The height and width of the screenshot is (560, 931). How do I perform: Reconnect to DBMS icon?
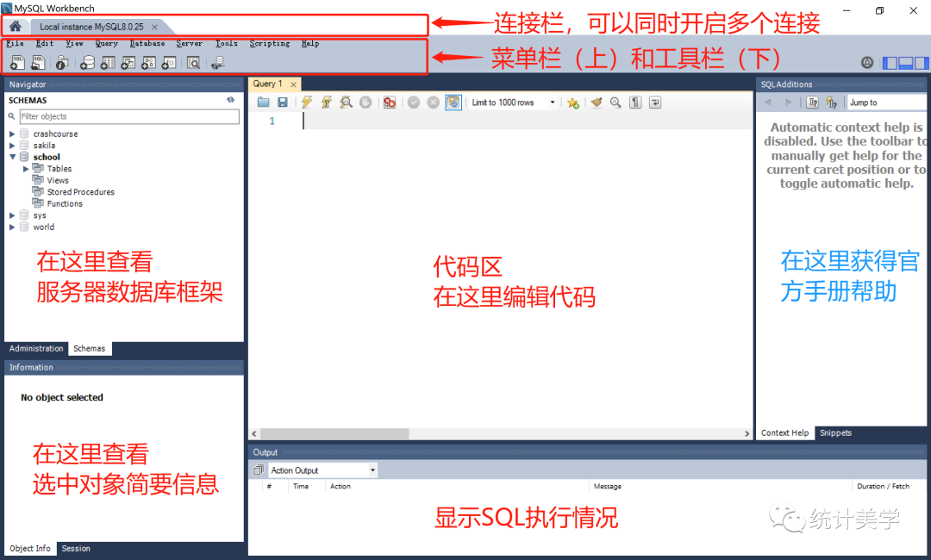tap(218, 63)
